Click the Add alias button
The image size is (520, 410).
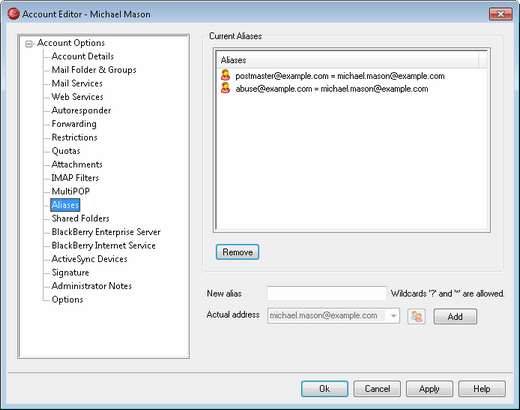(x=455, y=316)
